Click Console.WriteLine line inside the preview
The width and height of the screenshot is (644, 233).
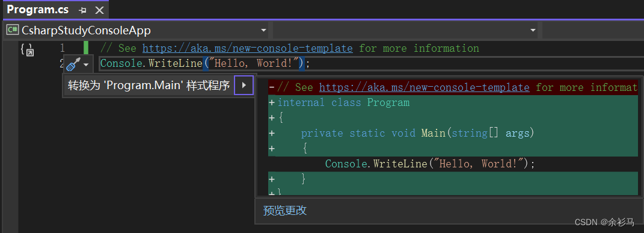point(430,164)
